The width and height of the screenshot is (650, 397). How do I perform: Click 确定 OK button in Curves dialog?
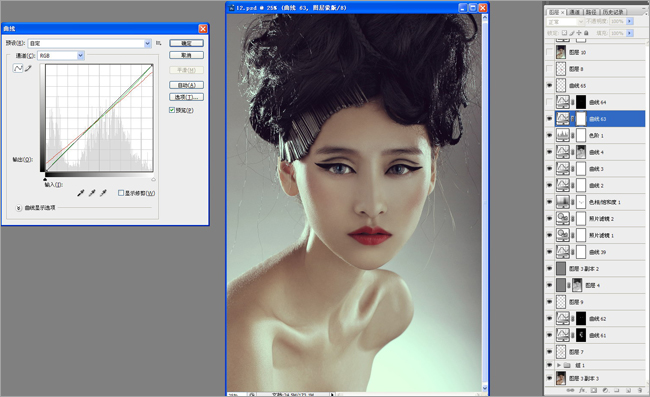coord(187,43)
